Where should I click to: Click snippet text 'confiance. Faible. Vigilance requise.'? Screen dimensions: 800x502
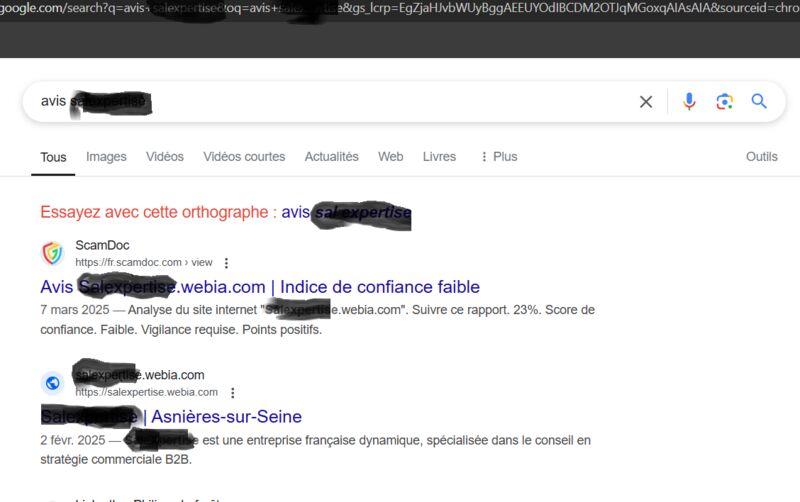point(139,330)
